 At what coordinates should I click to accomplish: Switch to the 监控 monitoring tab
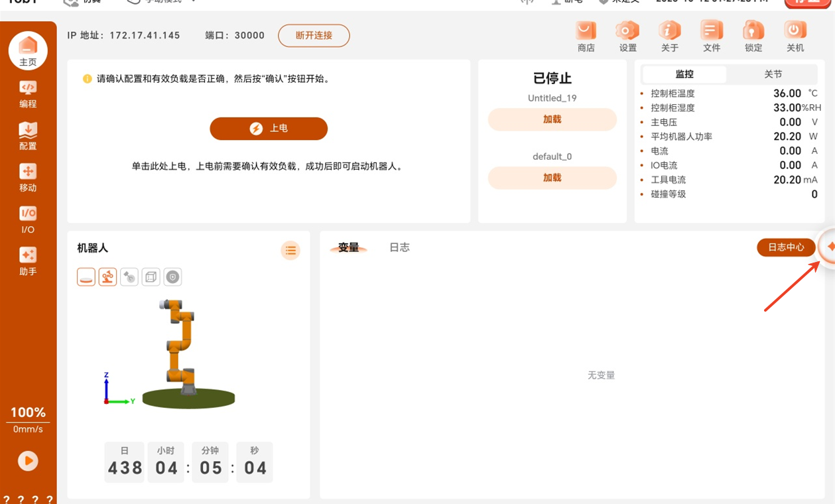684,74
